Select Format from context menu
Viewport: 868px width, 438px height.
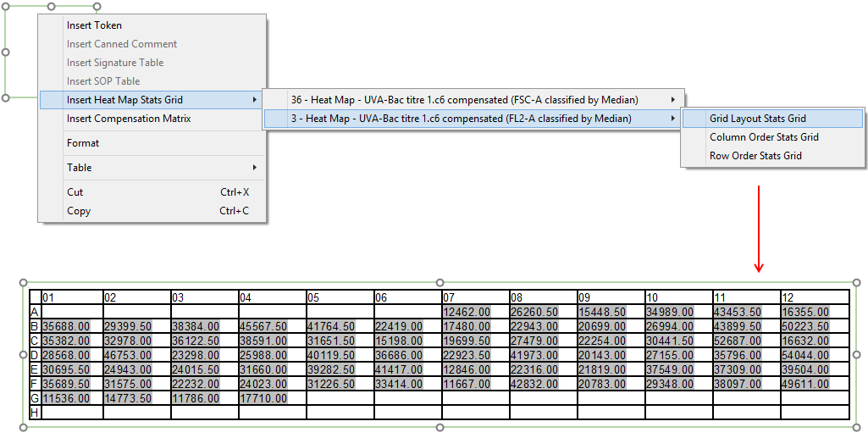83,143
